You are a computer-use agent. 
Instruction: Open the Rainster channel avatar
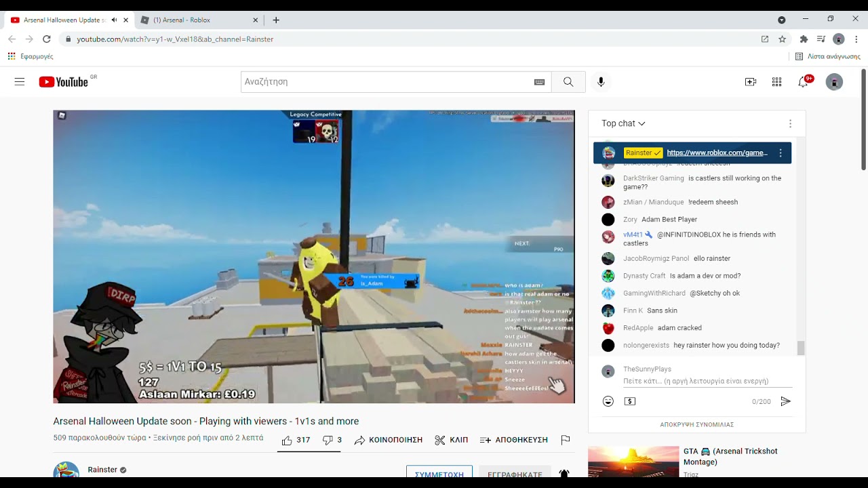point(66,470)
